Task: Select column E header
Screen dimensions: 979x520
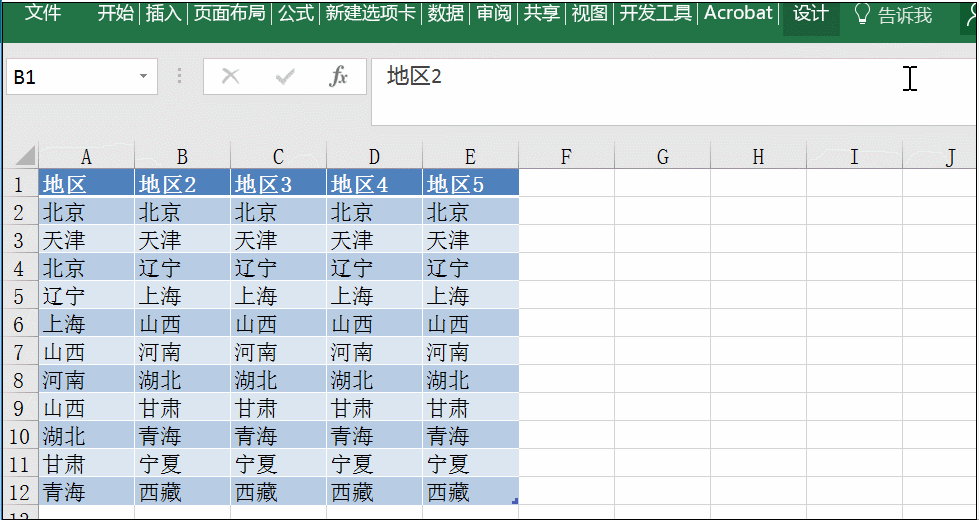Action: click(x=470, y=156)
